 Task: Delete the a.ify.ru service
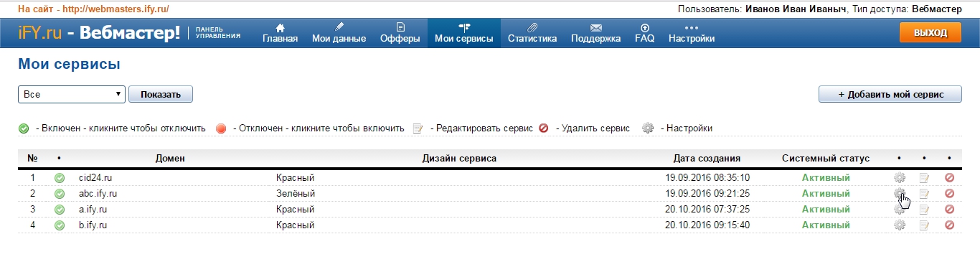[x=949, y=209]
